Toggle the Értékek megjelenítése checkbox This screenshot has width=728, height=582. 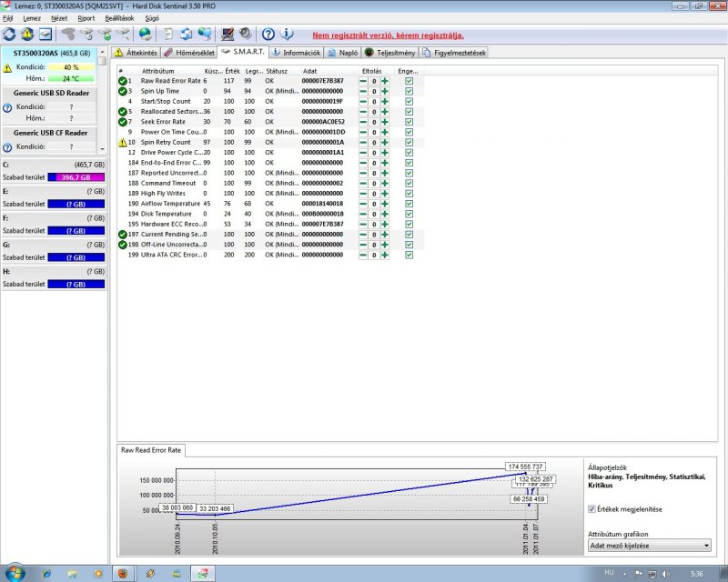click(x=591, y=509)
